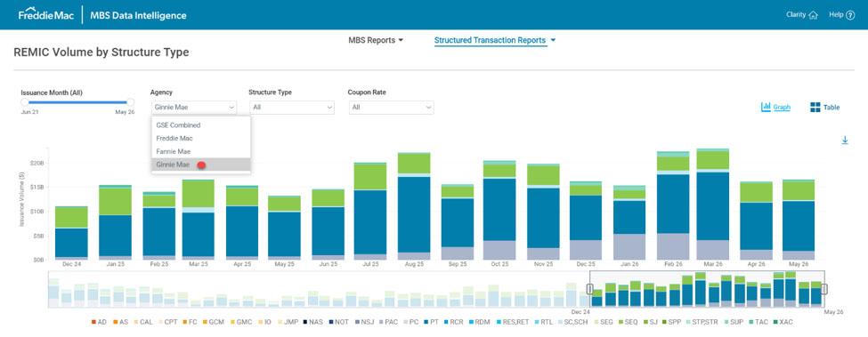868x337 pixels.
Task: Open the Structure Type dropdown
Action: pyautogui.click(x=292, y=108)
